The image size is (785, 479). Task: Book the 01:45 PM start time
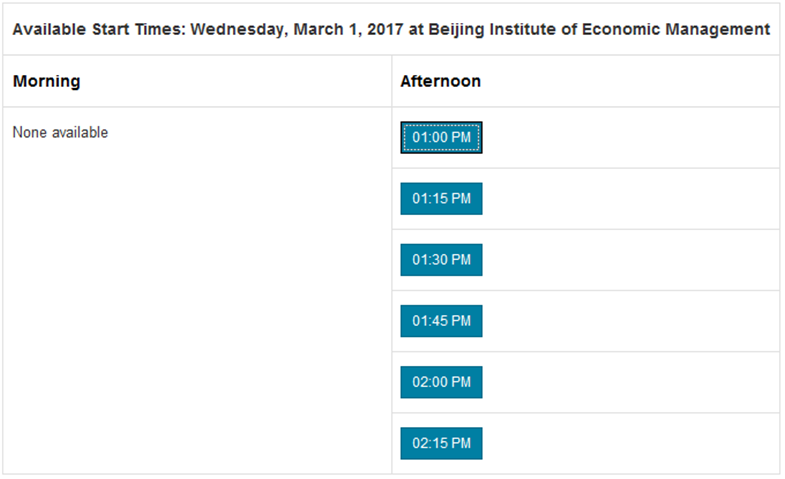441,321
